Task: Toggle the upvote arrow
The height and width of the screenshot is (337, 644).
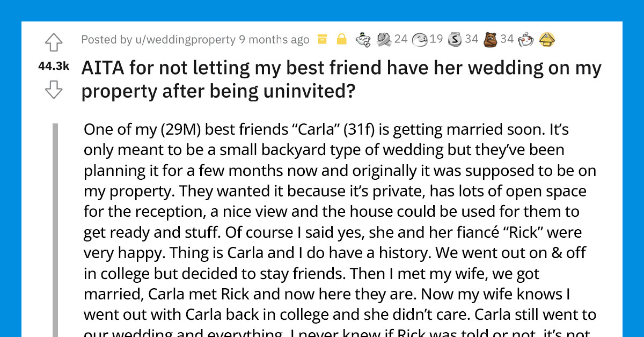Action: click(x=53, y=42)
